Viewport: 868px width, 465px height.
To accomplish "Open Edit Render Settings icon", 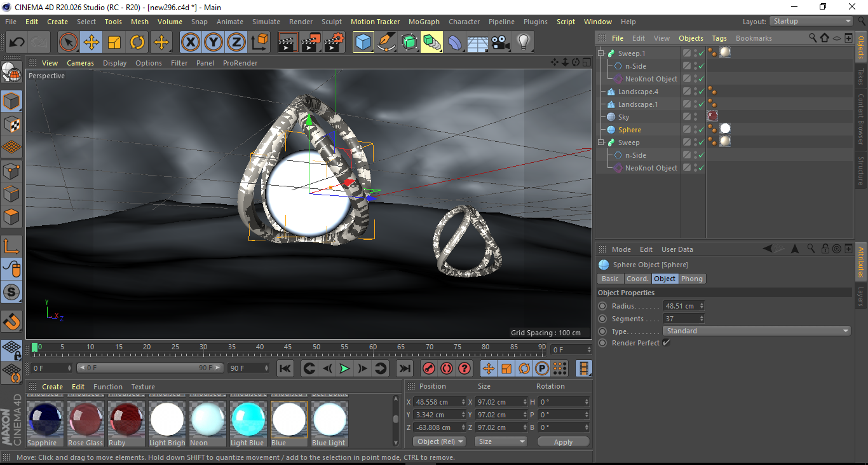I will 334,43.
